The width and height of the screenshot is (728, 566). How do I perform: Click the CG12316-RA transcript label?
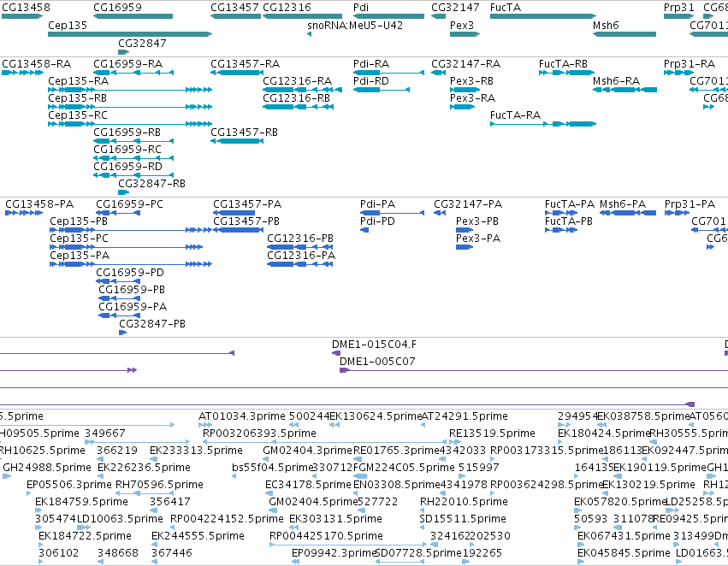point(298,81)
